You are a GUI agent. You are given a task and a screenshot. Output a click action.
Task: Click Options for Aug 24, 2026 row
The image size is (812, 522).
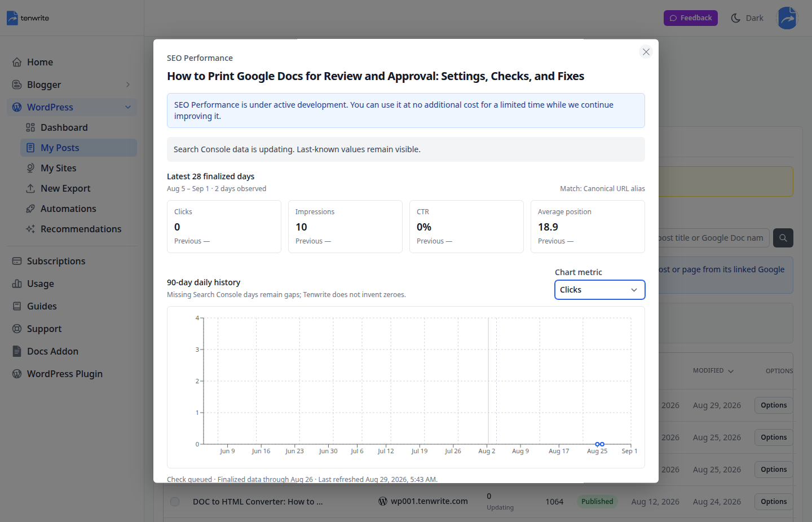click(774, 502)
